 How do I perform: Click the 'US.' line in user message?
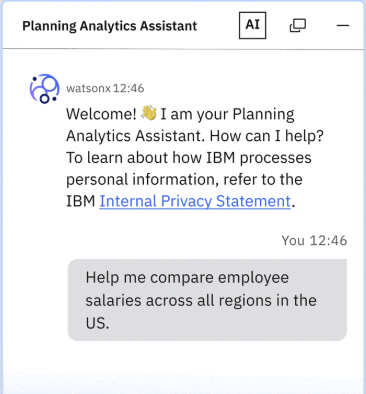[97, 323]
